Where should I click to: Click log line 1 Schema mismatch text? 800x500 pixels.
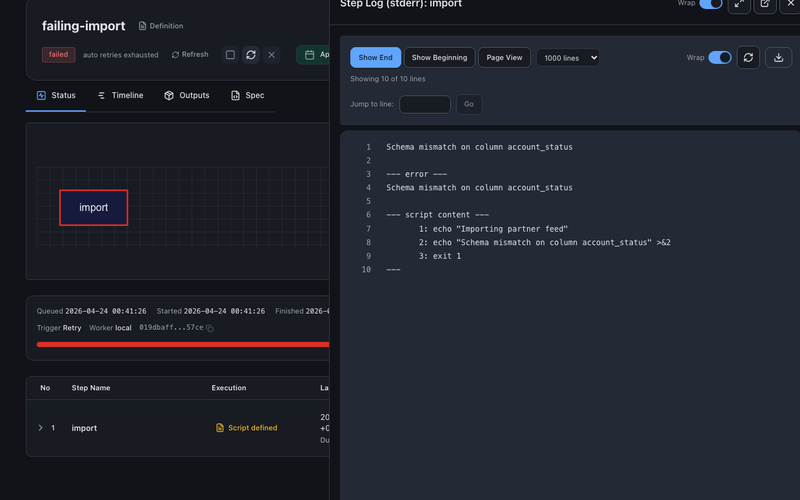pyautogui.click(x=479, y=147)
